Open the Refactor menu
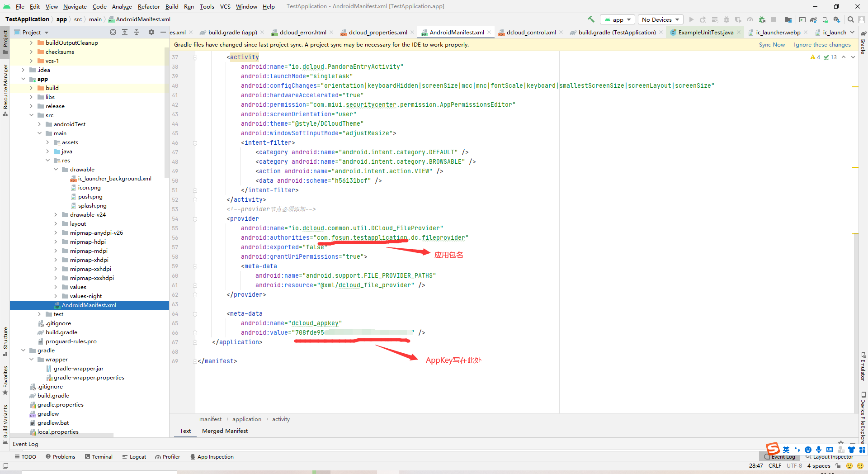Image resolution: width=868 pixels, height=474 pixels. [x=149, y=6]
